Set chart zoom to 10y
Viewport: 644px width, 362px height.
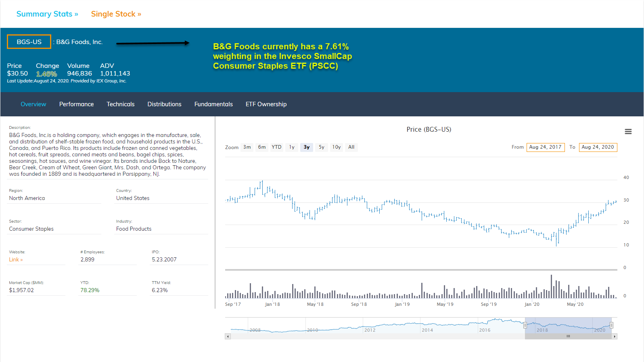click(337, 147)
